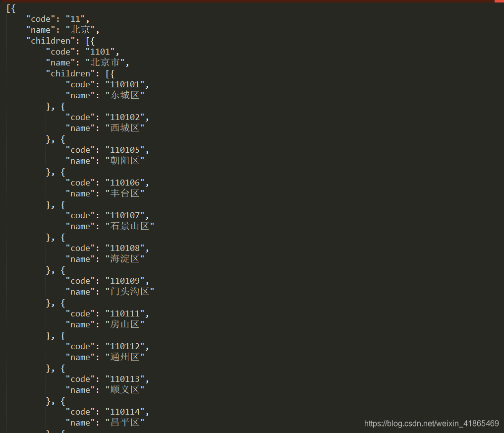Click the opening "[{" on the first line

[x=11, y=9]
